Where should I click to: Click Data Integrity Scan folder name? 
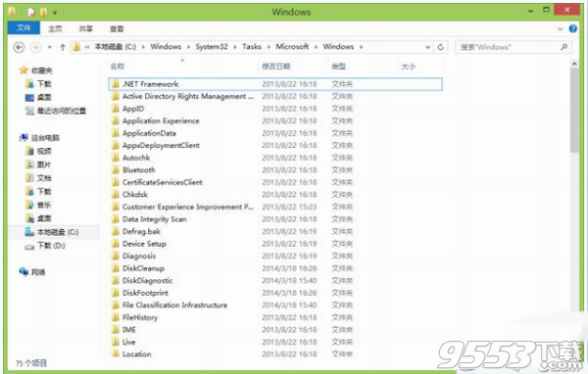coord(155,219)
